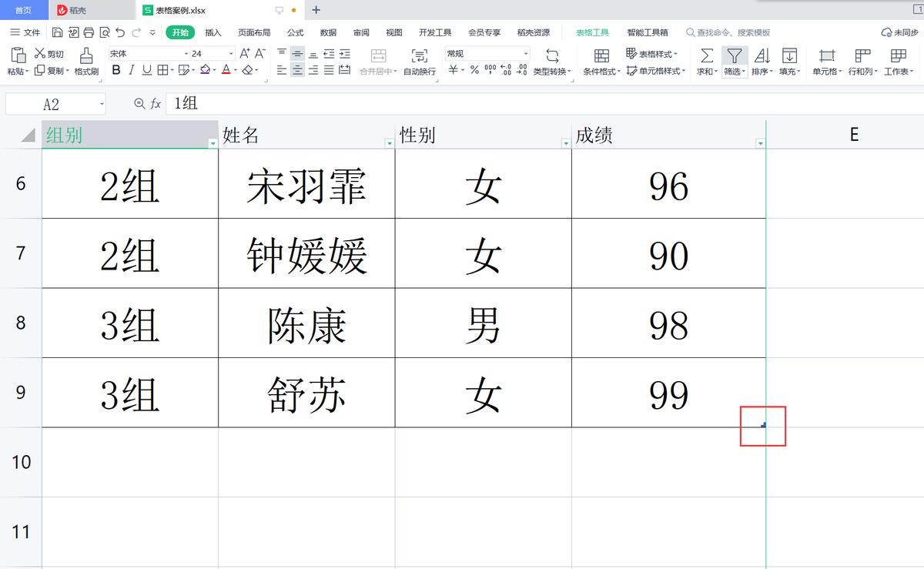
Task: Click the Undo icon
Action: 120,32
